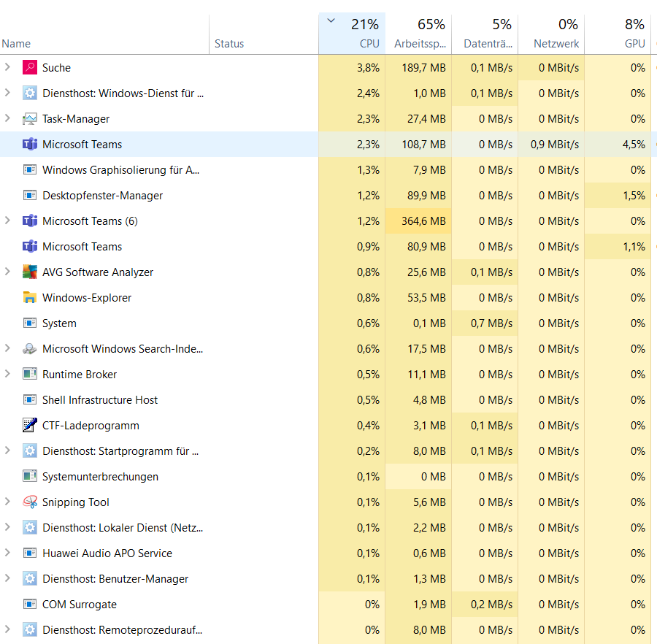This screenshot has width=657, height=644.
Task: Click the Diensthost: Remoteprozeduraufruf gear icon
Action: (30, 629)
